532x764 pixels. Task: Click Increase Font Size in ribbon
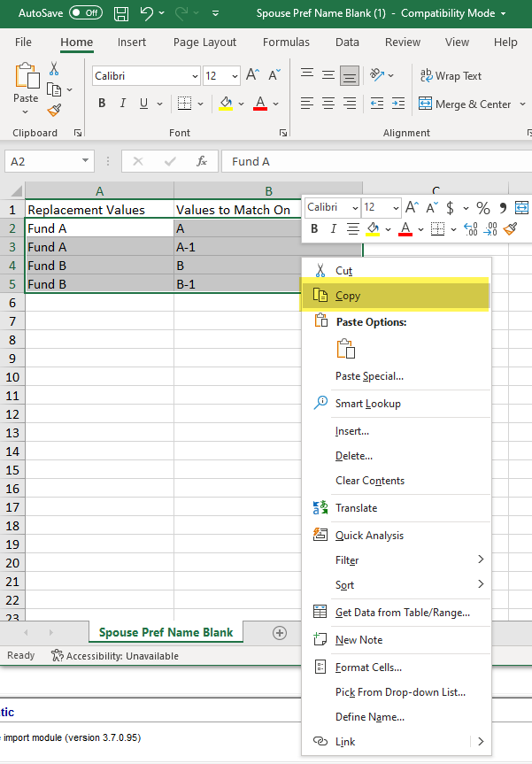pyautogui.click(x=252, y=76)
